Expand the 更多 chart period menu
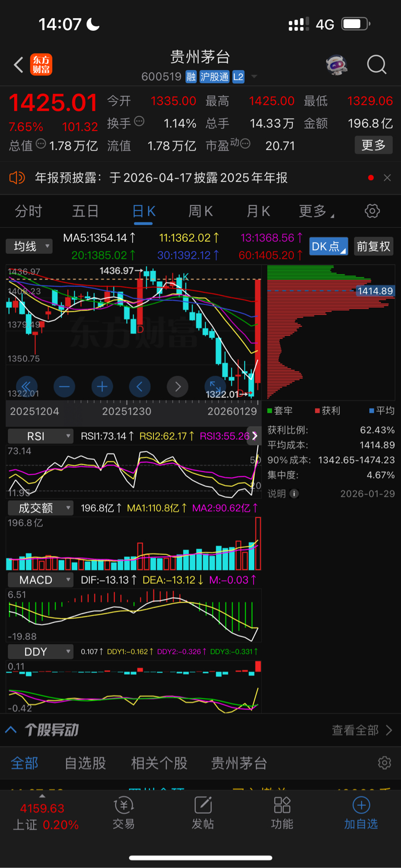The height and width of the screenshot is (868, 401). [316, 211]
